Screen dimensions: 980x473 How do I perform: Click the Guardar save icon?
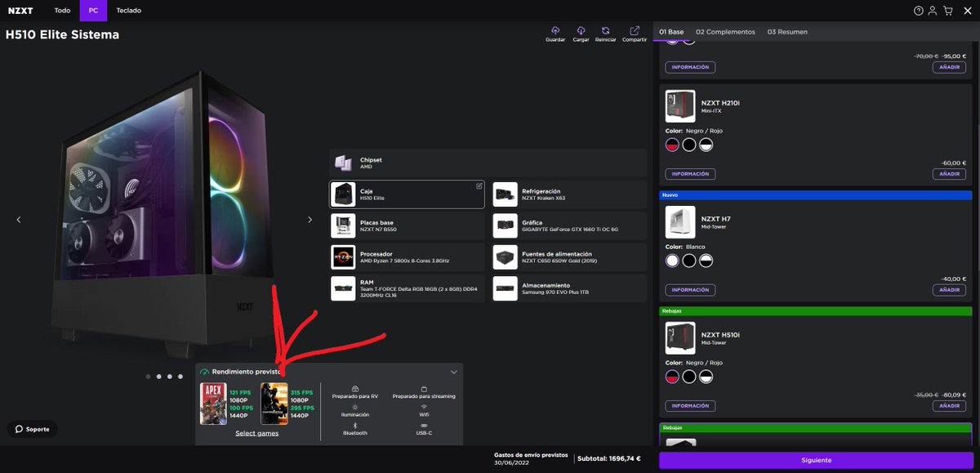point(555,30)
